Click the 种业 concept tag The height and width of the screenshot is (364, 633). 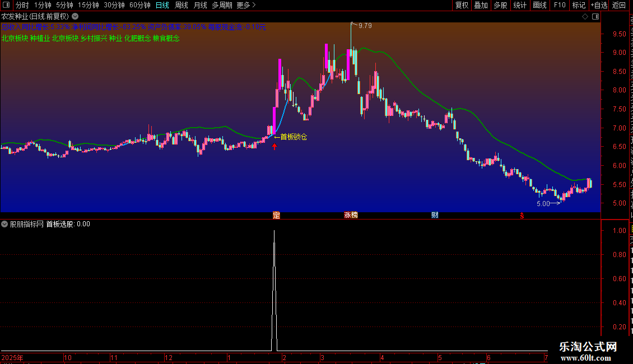tap(115, 38)
